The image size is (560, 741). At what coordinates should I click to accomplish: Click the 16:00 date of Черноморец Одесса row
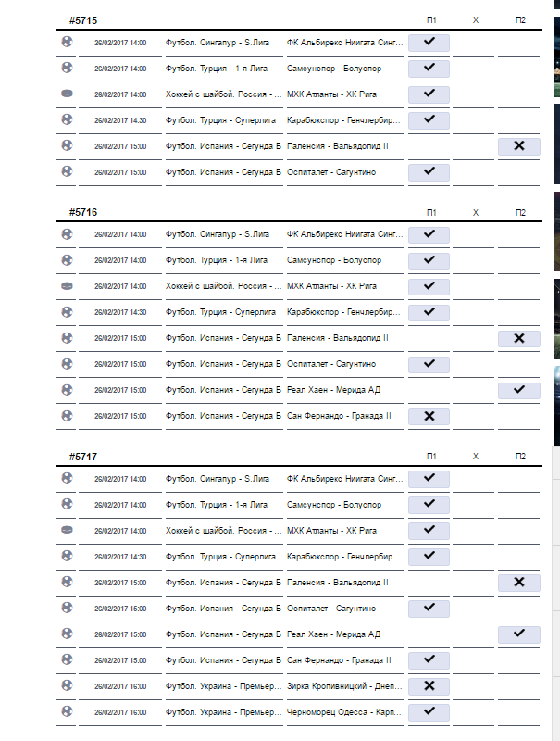click(x=120, y=712)
